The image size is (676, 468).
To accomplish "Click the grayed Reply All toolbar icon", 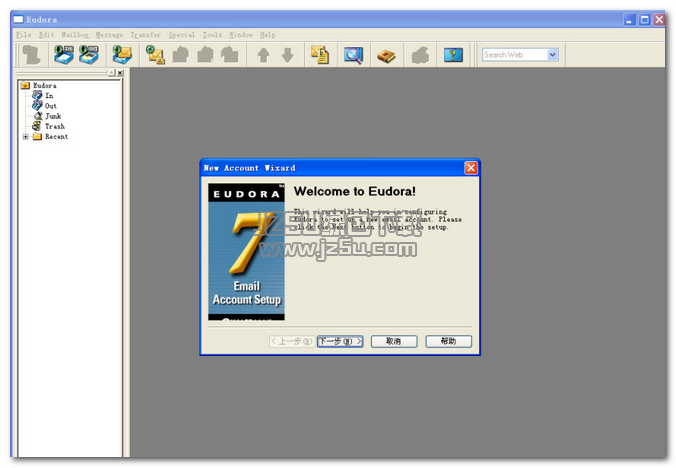I will click(205, 55).
